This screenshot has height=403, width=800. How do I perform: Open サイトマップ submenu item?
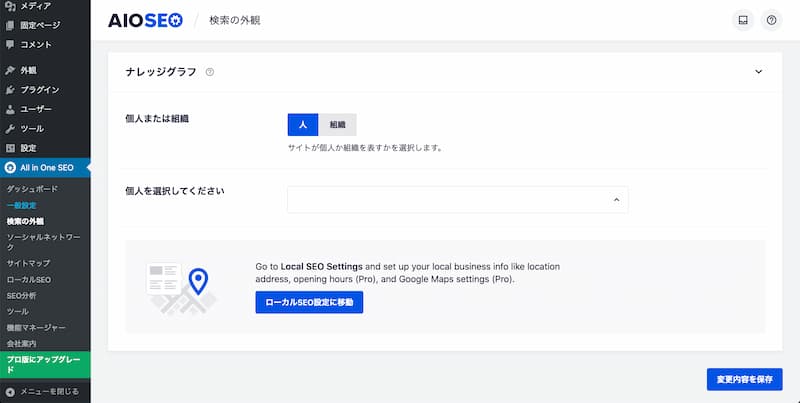(x=28, y=263)
